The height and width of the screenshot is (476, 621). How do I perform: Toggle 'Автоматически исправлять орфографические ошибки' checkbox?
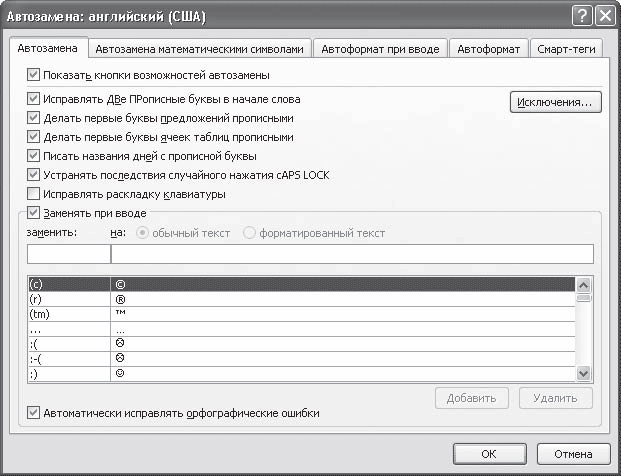[33, 413]
